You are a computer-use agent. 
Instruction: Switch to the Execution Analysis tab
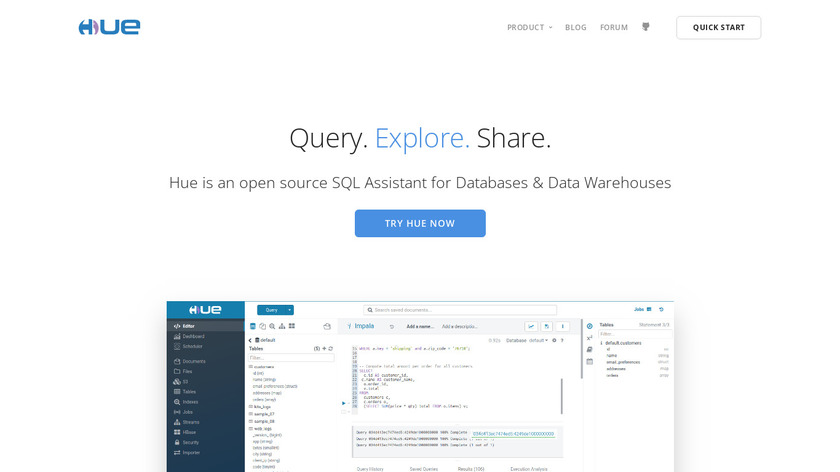pyautogui.click(x=529, y=469)
